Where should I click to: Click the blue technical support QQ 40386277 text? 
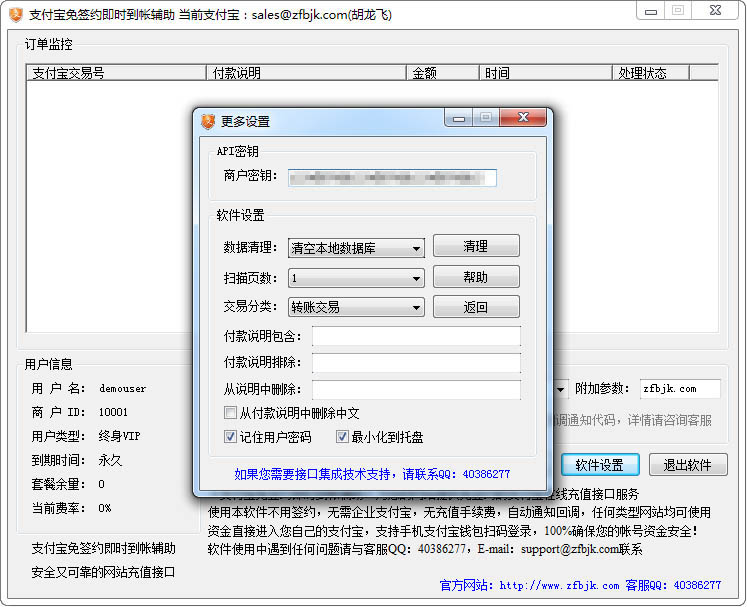click(372, 474)
